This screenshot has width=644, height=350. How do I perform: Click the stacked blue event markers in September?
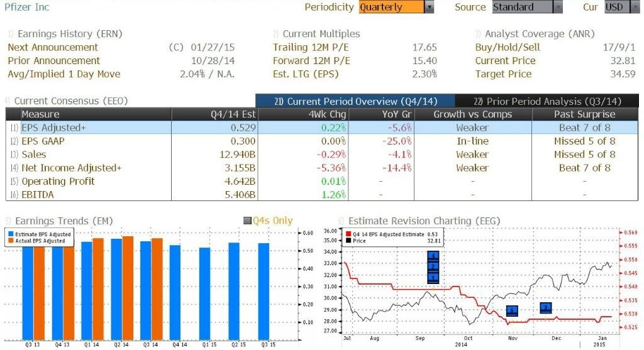pyautogui.click(x=433, y=267)
